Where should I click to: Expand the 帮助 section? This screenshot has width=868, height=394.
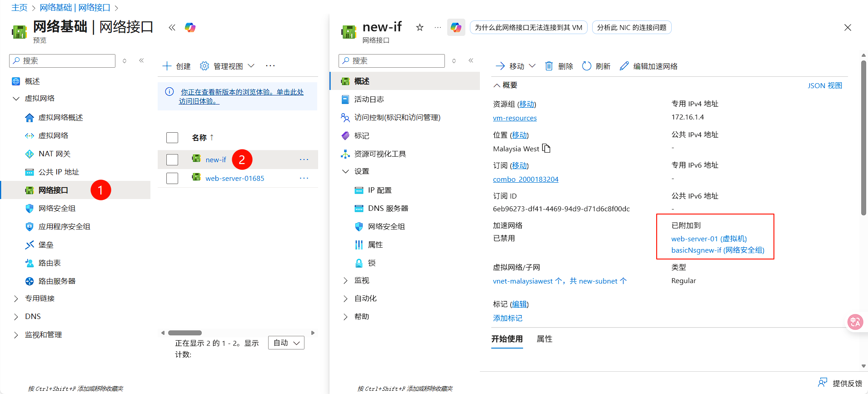coord(345,317)
